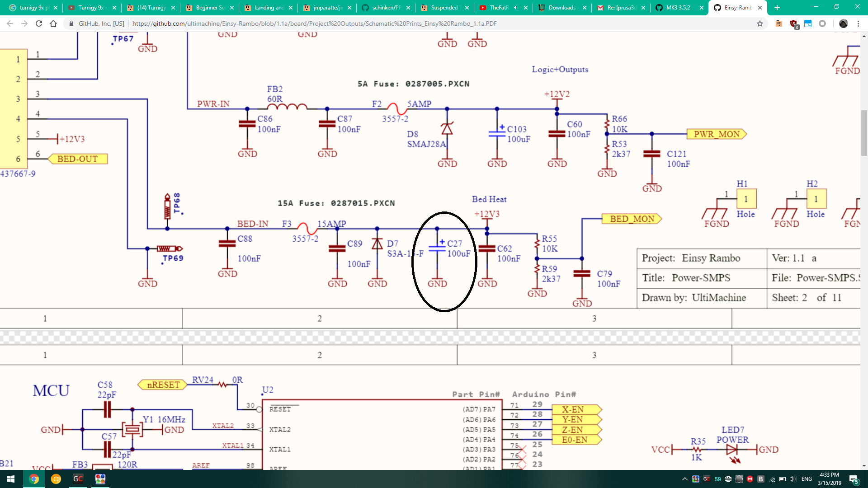
Task: Click the scrollbar down arrow
Action: pos(864,466)
